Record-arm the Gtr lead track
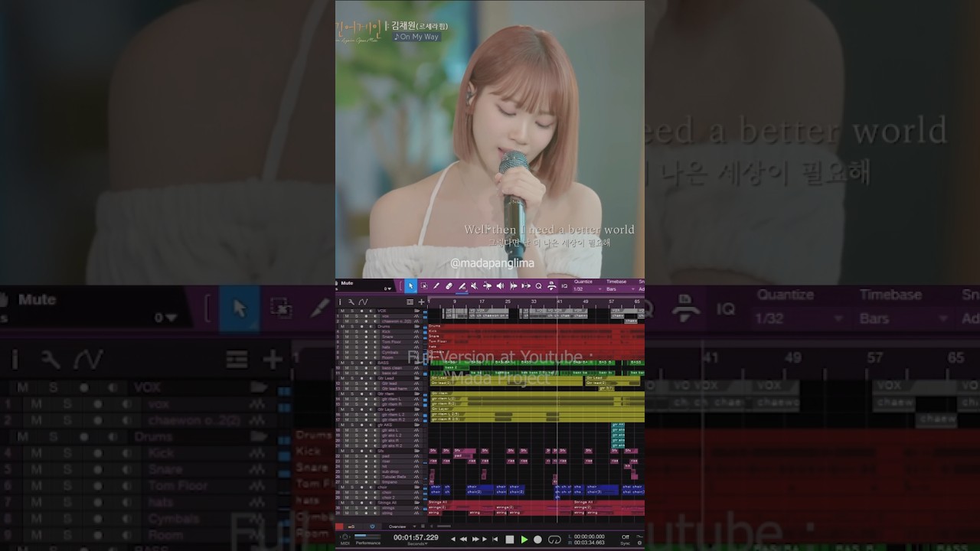Screen dimensions: 980x551 tap(366, 383)
